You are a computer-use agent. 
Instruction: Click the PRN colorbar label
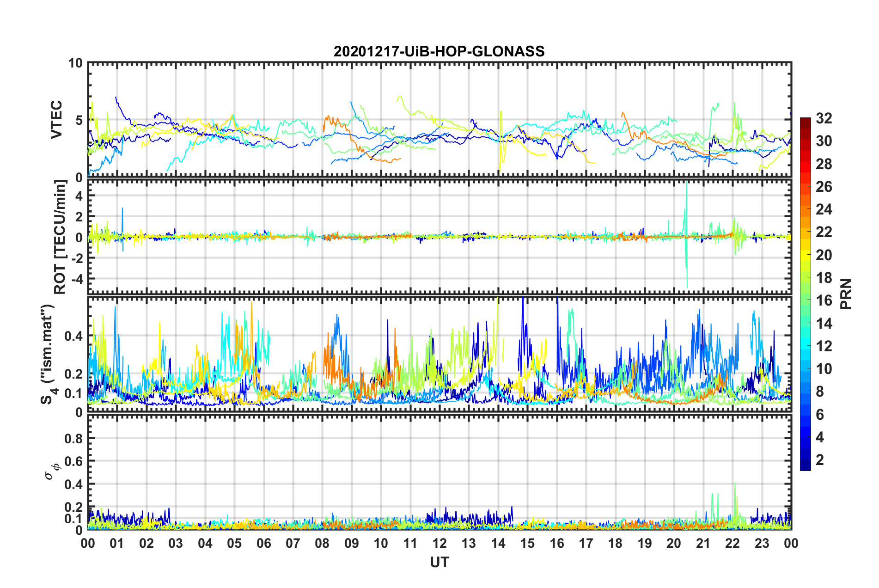(846, 294)
